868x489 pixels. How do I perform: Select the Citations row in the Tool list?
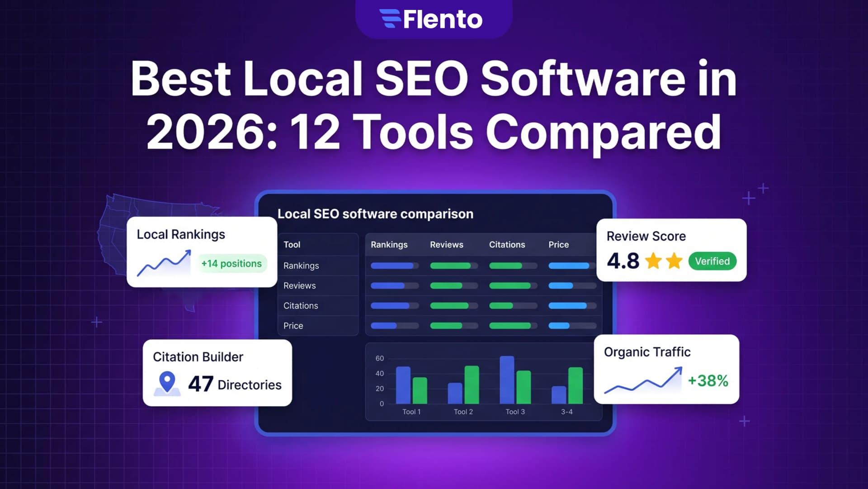click(318, 305)
